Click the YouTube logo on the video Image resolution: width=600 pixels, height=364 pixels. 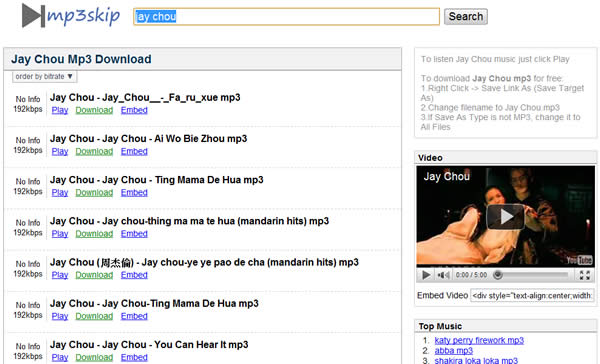(579, 260)
